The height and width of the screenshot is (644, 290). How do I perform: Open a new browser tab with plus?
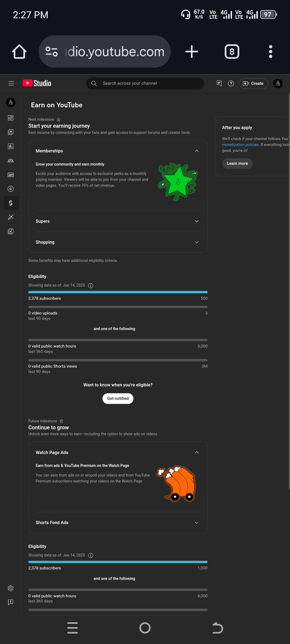(x=192, y=52)
